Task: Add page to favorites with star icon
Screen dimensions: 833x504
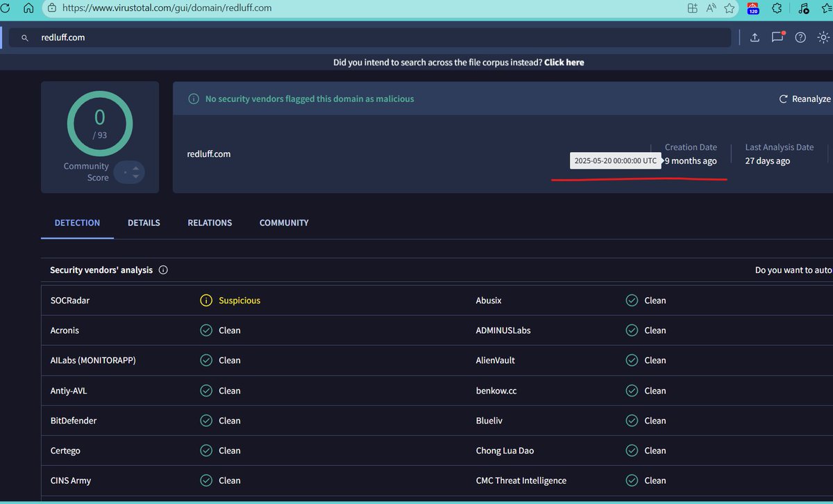Action: [730, 8]
